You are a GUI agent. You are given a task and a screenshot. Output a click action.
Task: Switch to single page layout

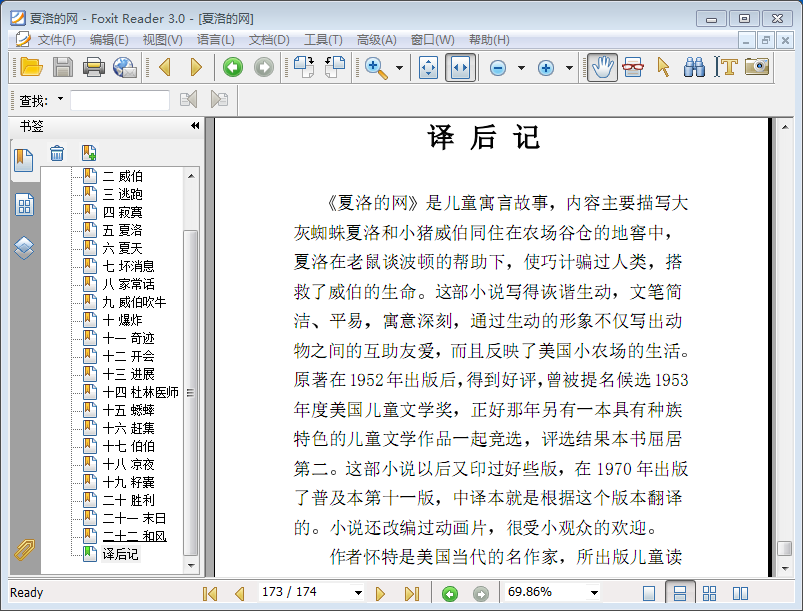(649, 594)
